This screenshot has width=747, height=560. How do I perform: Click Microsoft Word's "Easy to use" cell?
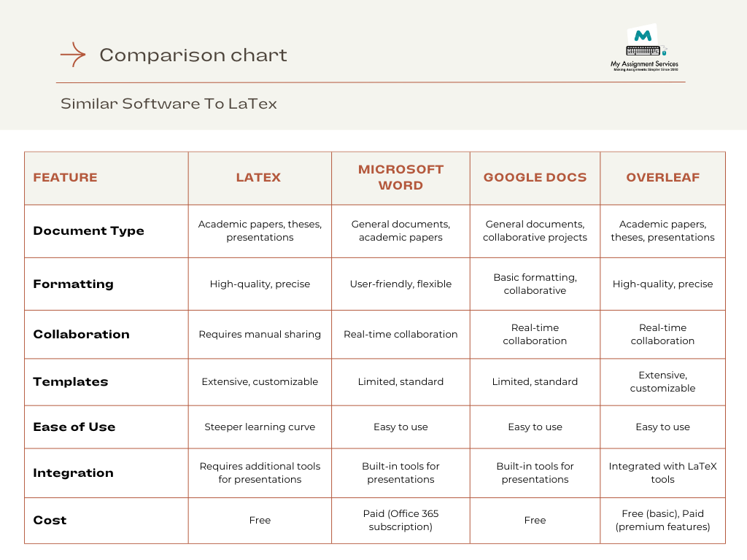coord(400,427)
